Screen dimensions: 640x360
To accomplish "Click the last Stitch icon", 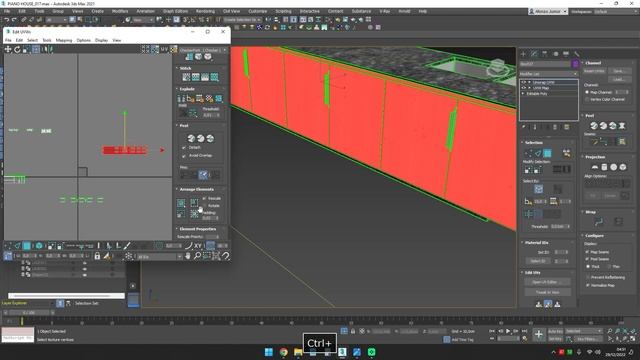I will pyautogui.click(x=214, y=77).
